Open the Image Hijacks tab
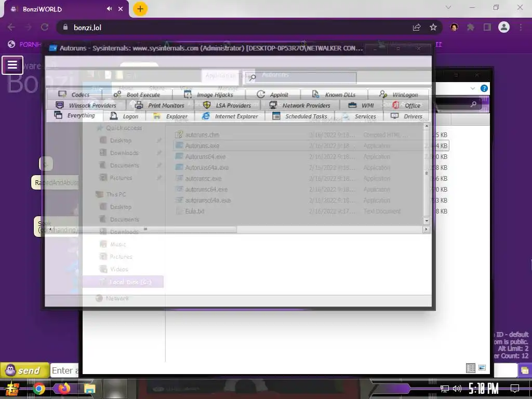This screenshot has width=532, height=399. [x=209, y=95]
